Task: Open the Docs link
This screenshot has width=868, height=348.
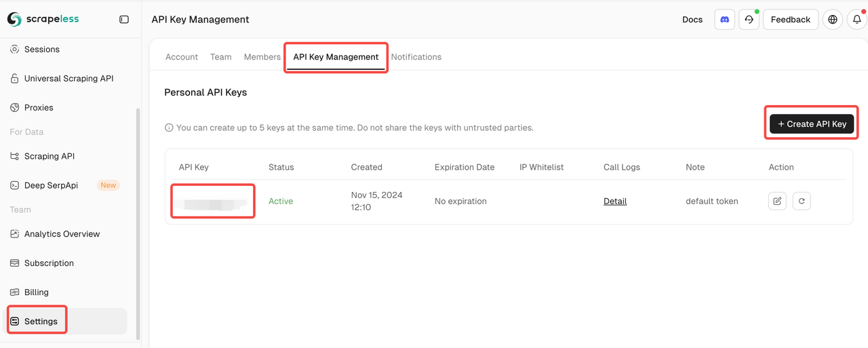Action: coord(692,20)
